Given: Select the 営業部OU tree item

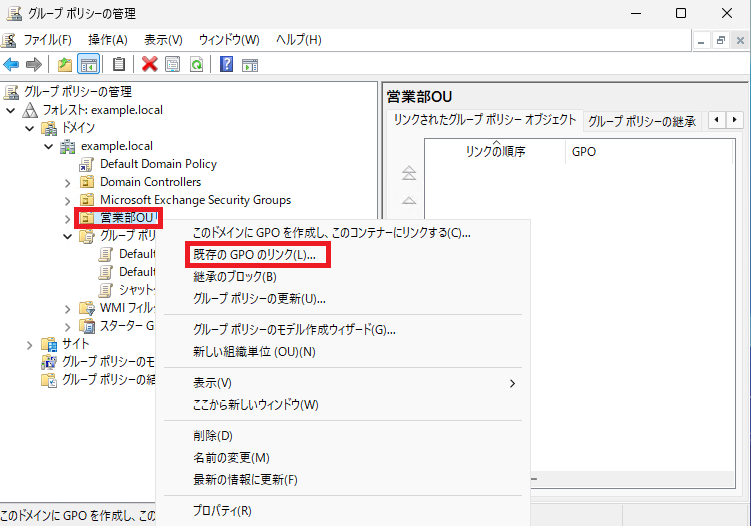Looking at the screenshot, I should (126, 218).
